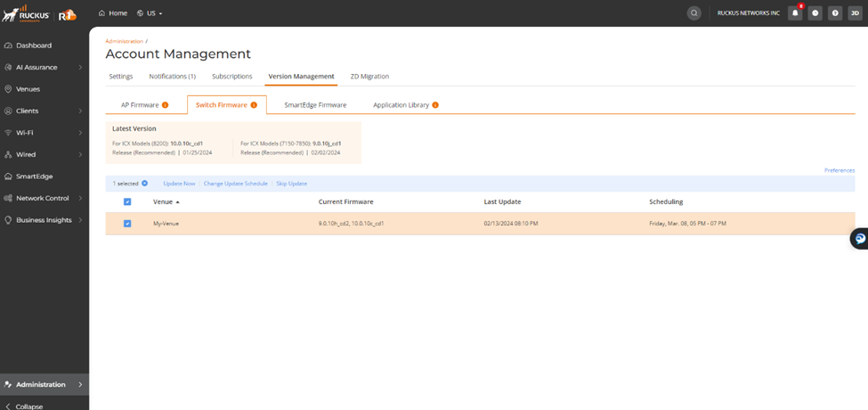The image size is (868, 410).
Task: Click latest version 9.0.10j_cd1 text
Action: point(327,143)
